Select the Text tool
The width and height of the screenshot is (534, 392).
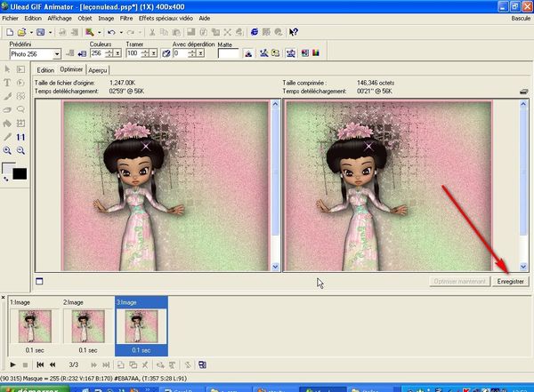coord(7,83)
